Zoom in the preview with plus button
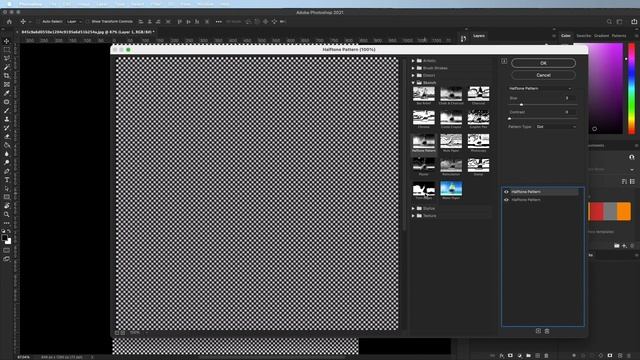Viewport: 640px width, 360px height. click(122, 333)
